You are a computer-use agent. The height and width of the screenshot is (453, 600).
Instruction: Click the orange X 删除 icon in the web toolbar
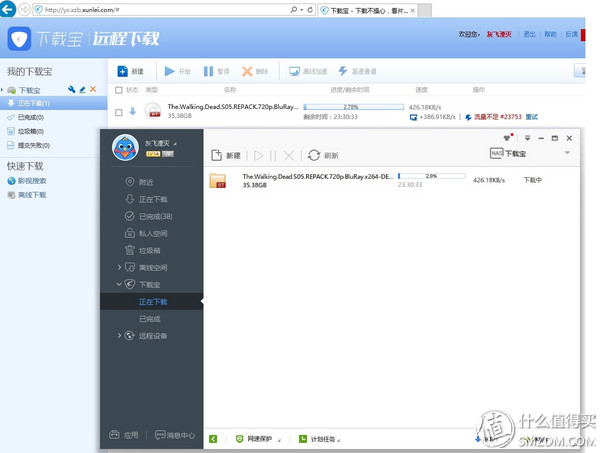click(247, 71)
